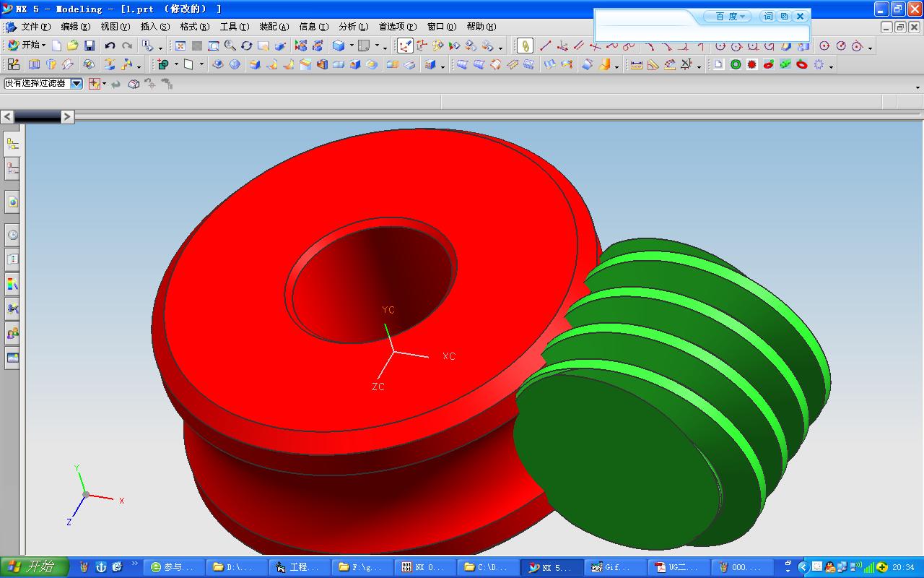The image size is (924, 578).
Task: Save the part with the floppy disk icon
Action: [90, 46]
